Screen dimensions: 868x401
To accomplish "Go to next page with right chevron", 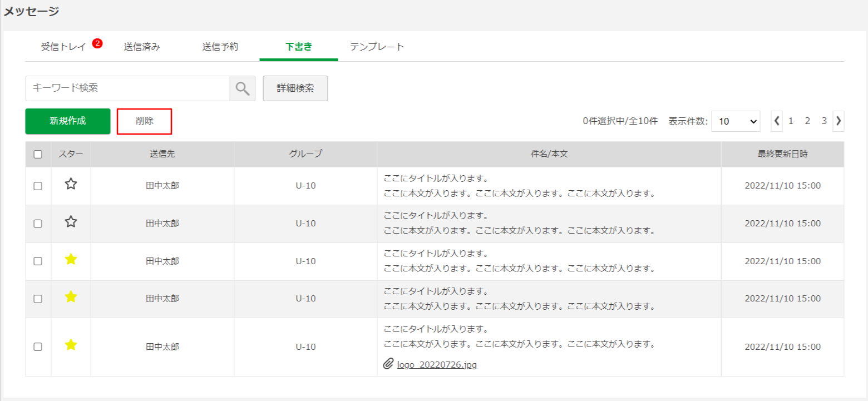I will click(839, 121).
